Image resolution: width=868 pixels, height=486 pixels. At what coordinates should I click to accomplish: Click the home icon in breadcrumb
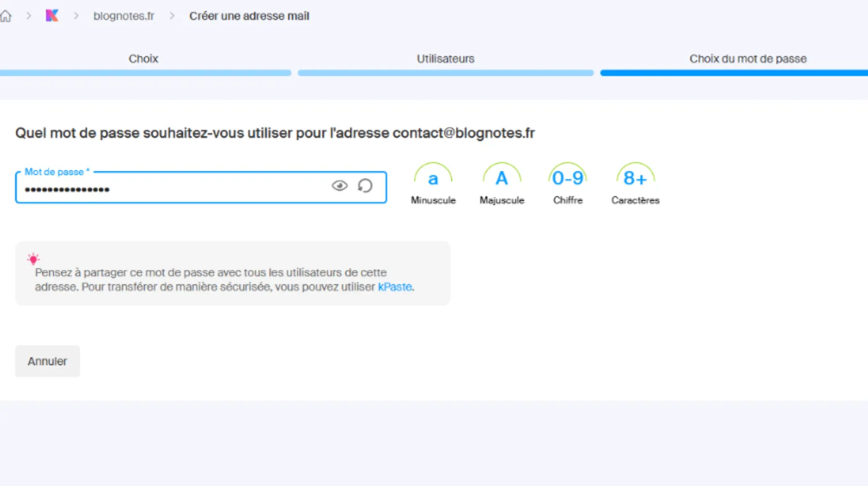(6, 16)
